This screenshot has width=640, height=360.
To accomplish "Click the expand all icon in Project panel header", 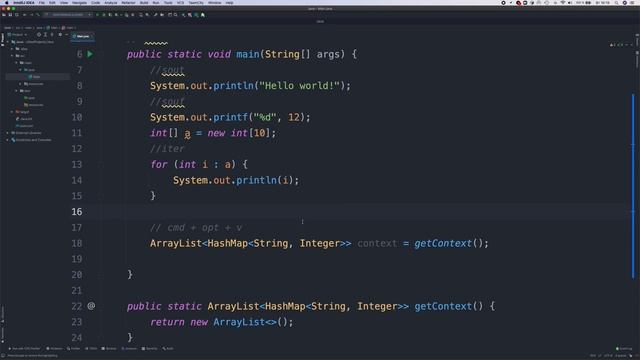I will pos(45,35).
